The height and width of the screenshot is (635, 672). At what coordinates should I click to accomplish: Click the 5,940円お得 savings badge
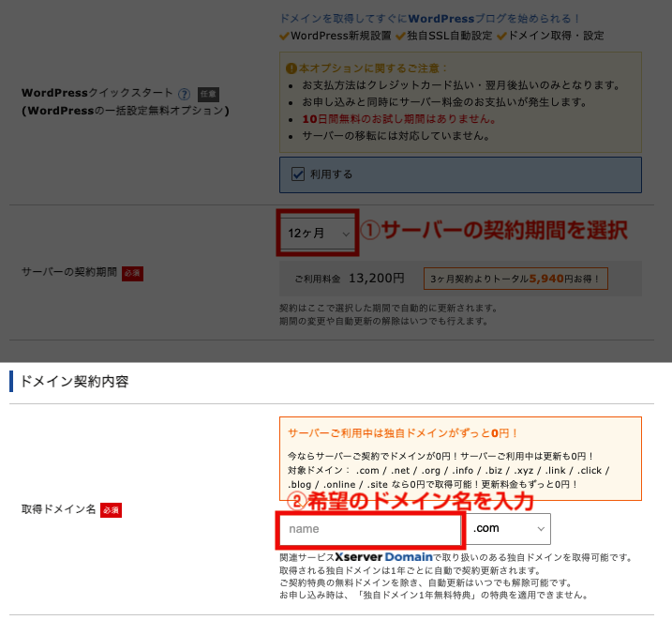515,279
